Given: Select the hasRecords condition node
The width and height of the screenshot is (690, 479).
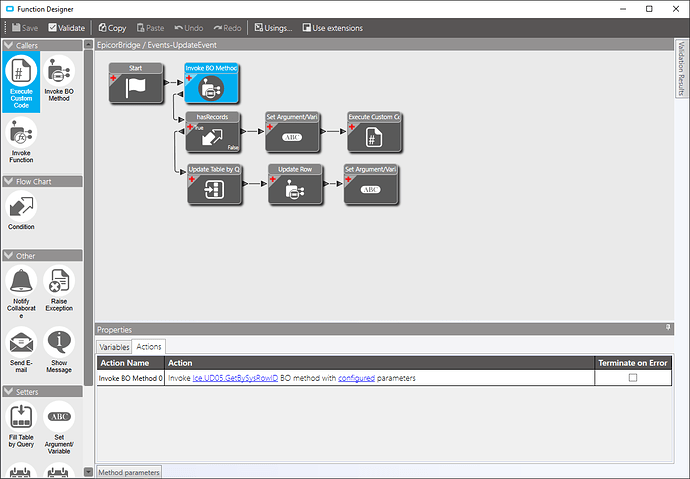Looking at the screenshot, I should coord(213,132).
